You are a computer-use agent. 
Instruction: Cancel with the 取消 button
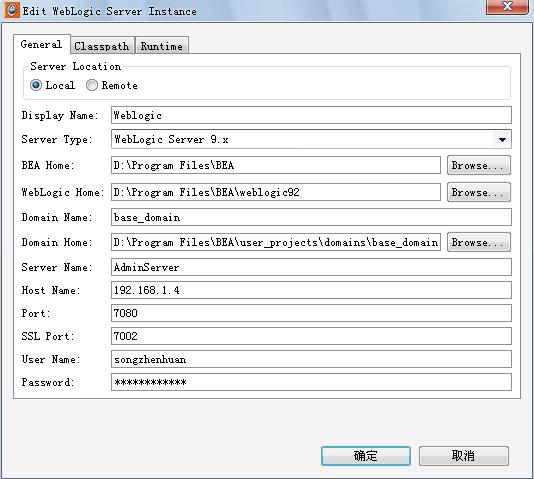point(464,456)
